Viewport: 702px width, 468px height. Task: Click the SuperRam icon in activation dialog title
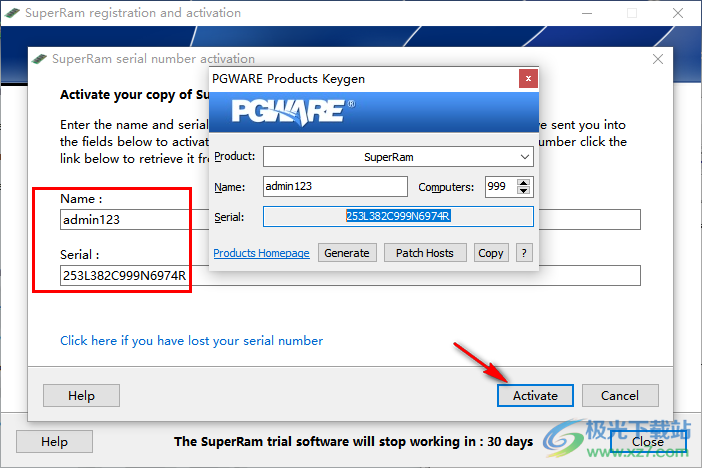[39, 59]
